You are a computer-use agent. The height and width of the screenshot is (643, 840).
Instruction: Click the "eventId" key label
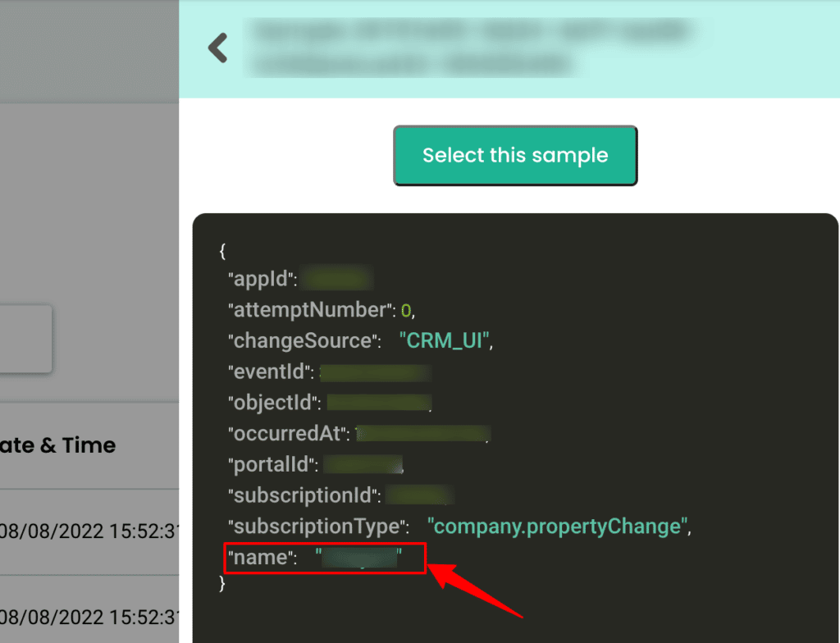271,372
